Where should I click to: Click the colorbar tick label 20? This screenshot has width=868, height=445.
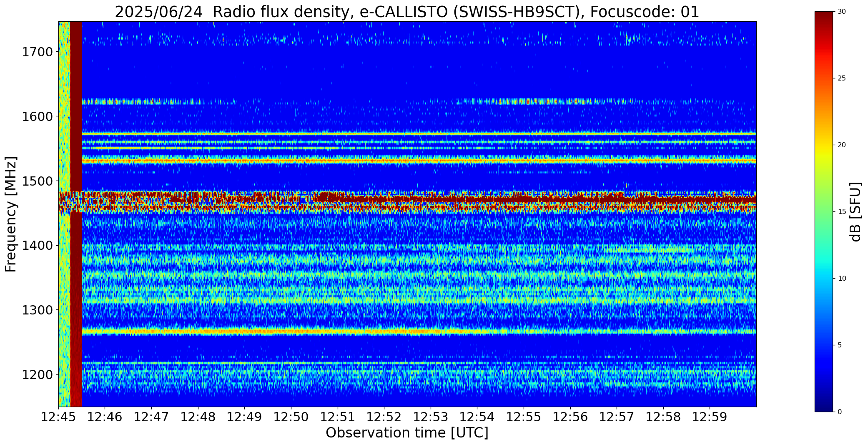click(x=842, y=145)
